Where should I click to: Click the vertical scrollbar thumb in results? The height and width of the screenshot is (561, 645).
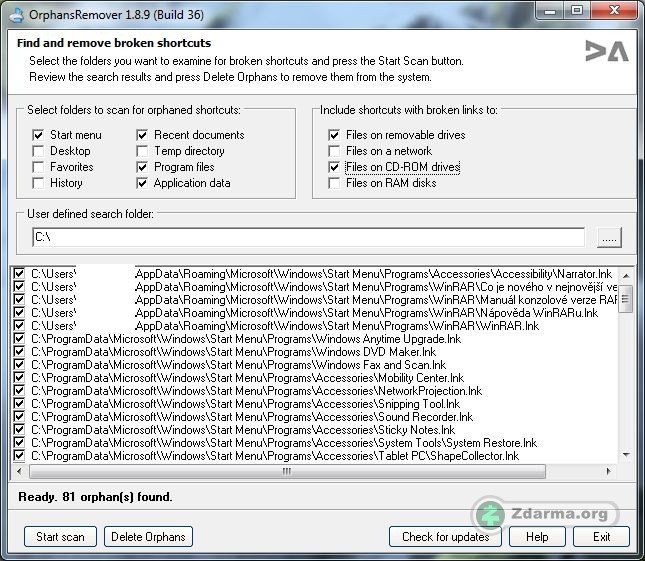click(x=626, y=299)
